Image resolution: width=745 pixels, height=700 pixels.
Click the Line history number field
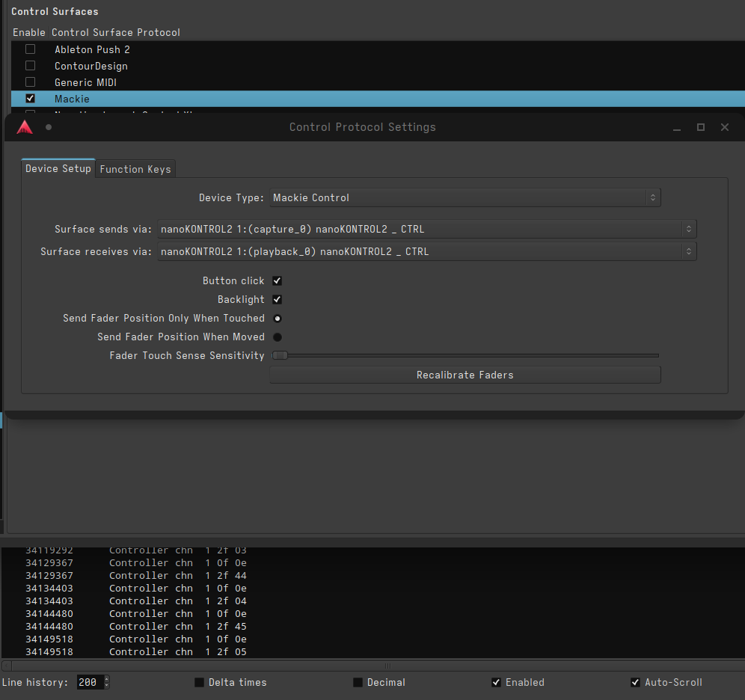coord(88,683)
